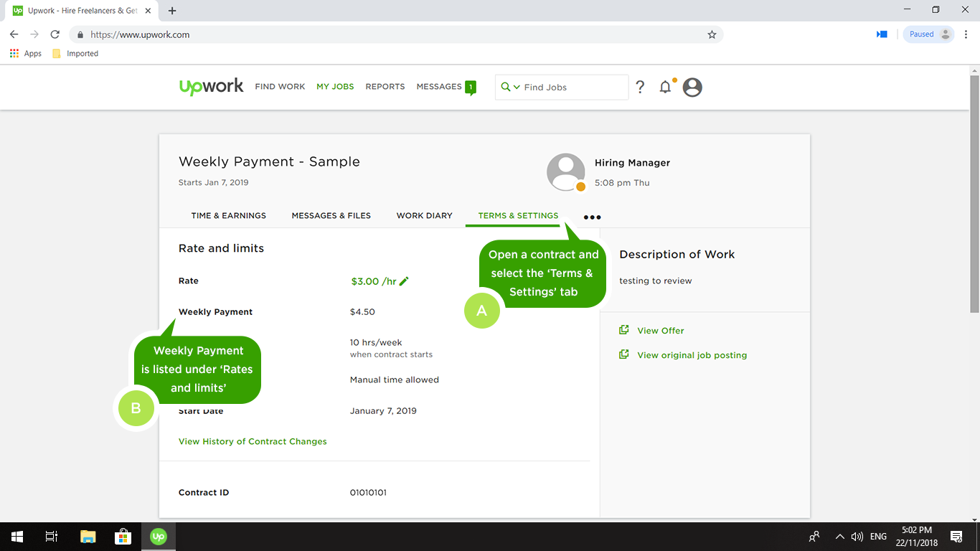Click the icon beside View original job posting
Viewport: 980px width, 551px height.
[x=623, y=354]
